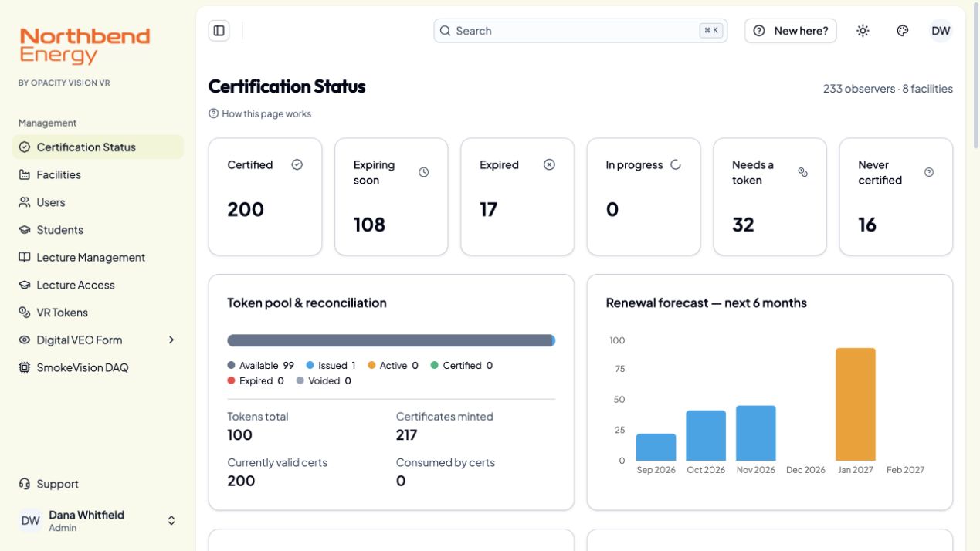Viewport: 980px width, 551px height.
Task: Go to Facilities page
Action: click(x=98, y=175)
